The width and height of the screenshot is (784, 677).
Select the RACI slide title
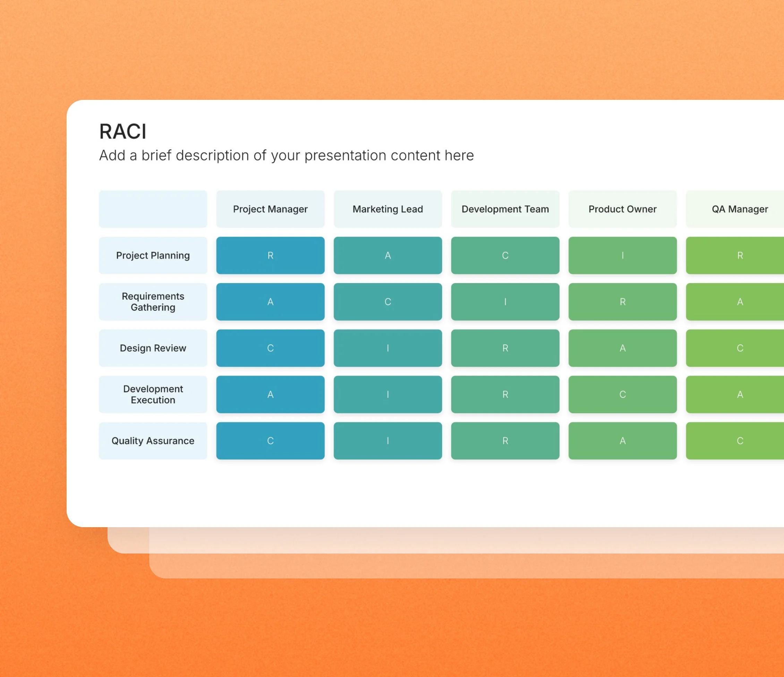point(122,131)
